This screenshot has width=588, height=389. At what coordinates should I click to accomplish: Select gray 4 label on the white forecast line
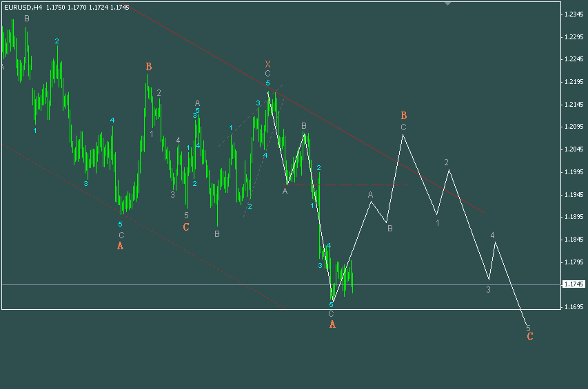pos(492,235)
